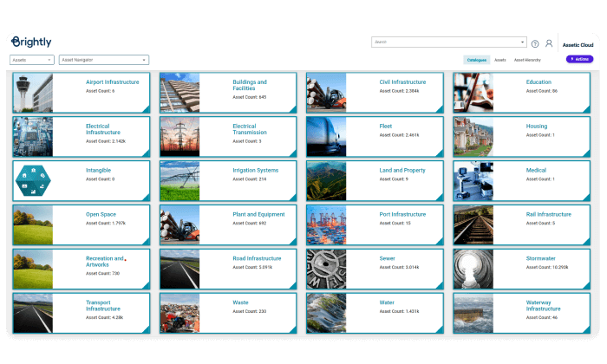Click the Electrical Transmission pylon image

tap(179, 136)
